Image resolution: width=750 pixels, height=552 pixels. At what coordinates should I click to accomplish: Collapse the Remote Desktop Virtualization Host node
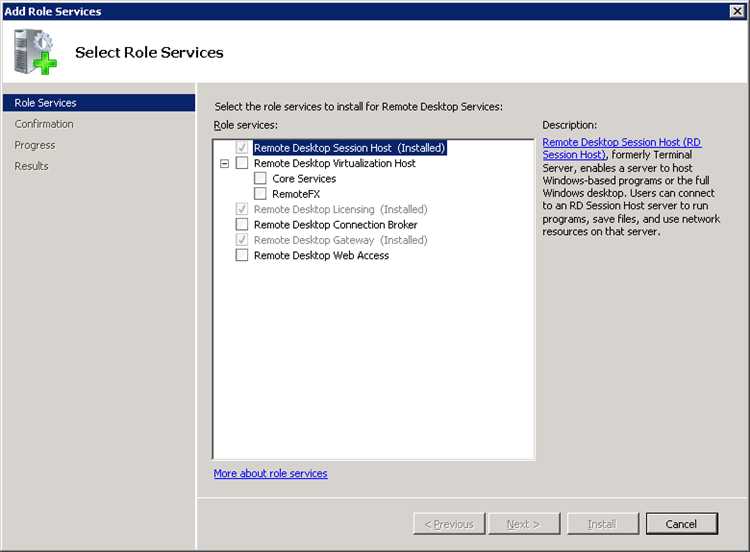(224, 164)
